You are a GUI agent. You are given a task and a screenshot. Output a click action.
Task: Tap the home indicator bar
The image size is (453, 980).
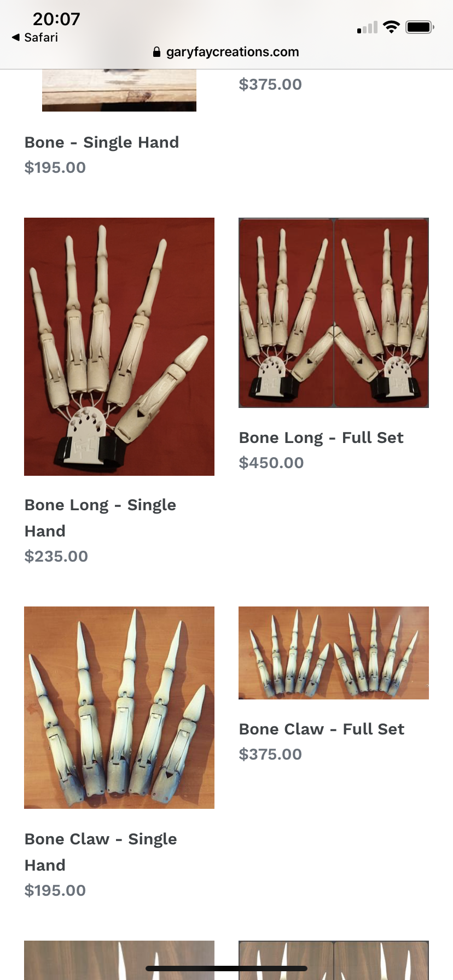tap(226, 969)
